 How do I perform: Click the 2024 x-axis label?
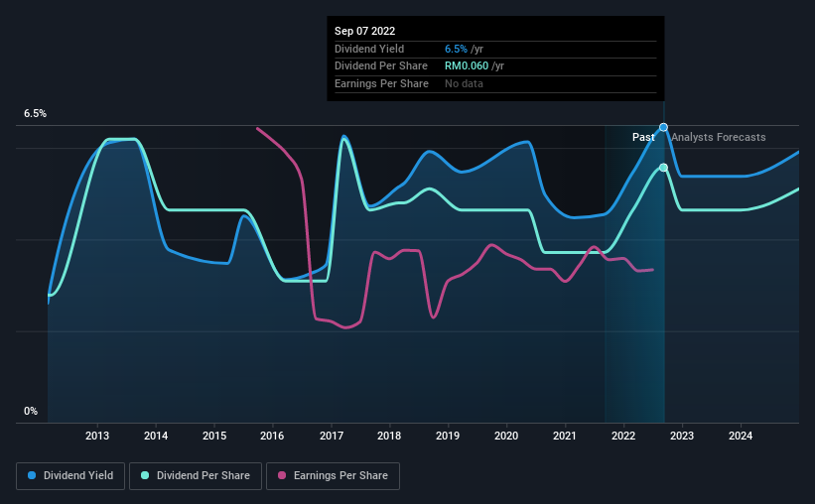[x=741, y=436]
